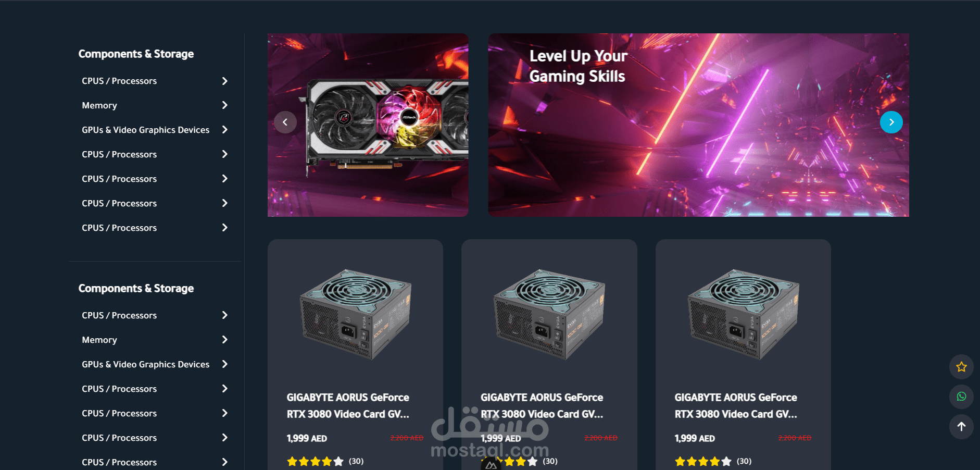The width and height of the screenshot is (980, 470).
Task: Expand GPUs & Video Graphics Devices chevron, top group
Action: pos(225,130)
